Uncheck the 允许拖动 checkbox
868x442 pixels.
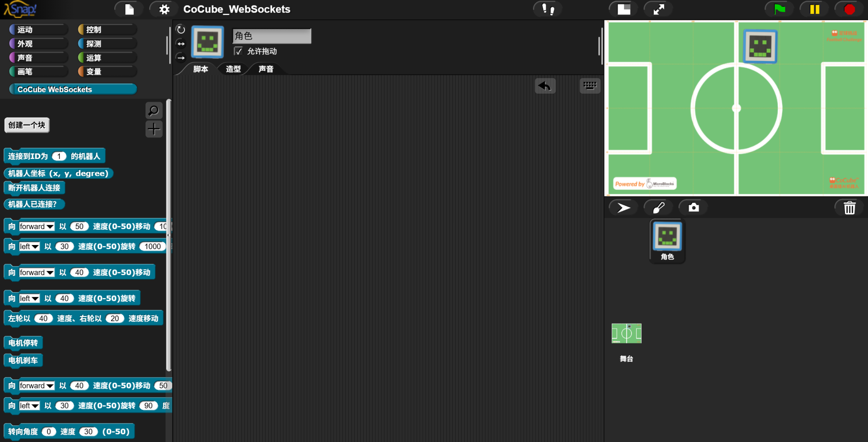[x=238, y=51]
